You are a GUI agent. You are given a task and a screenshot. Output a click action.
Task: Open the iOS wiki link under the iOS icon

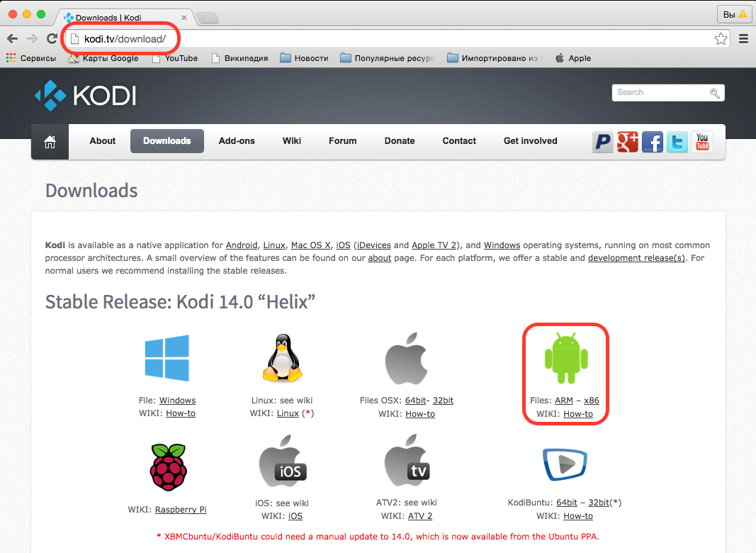coord(295,516)
